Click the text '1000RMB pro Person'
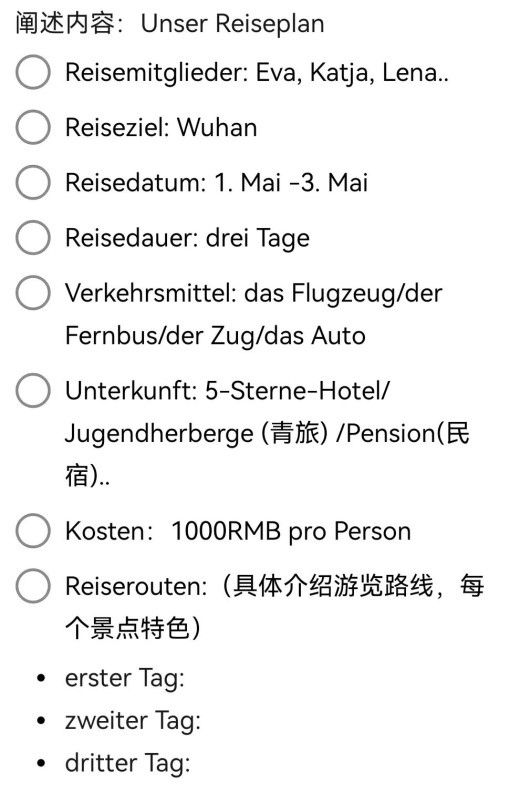Screen dimensions: 520x793 click(291, 532)
